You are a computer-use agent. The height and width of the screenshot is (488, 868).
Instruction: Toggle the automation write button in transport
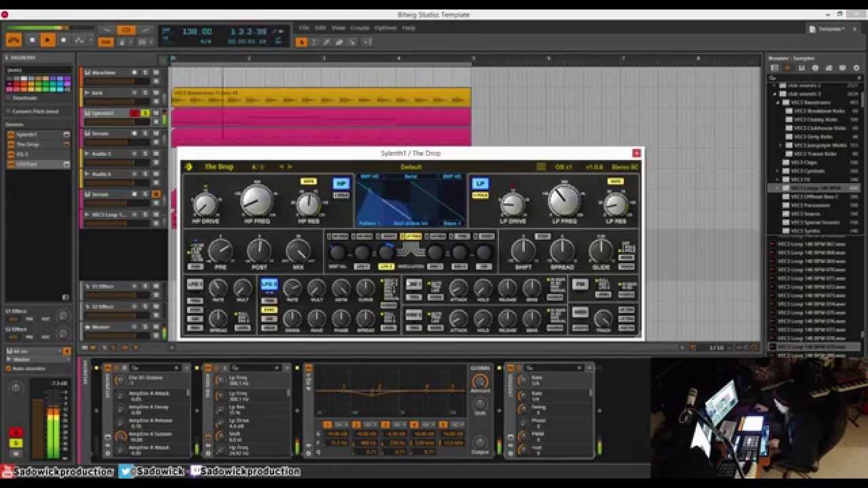click(x=79, y=41)
